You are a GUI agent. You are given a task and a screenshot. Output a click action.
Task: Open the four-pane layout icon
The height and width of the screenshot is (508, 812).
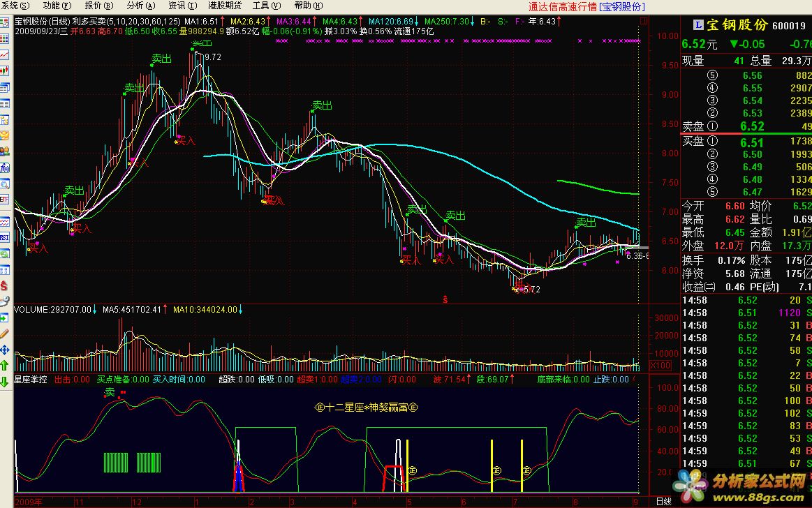pos(4,270)
